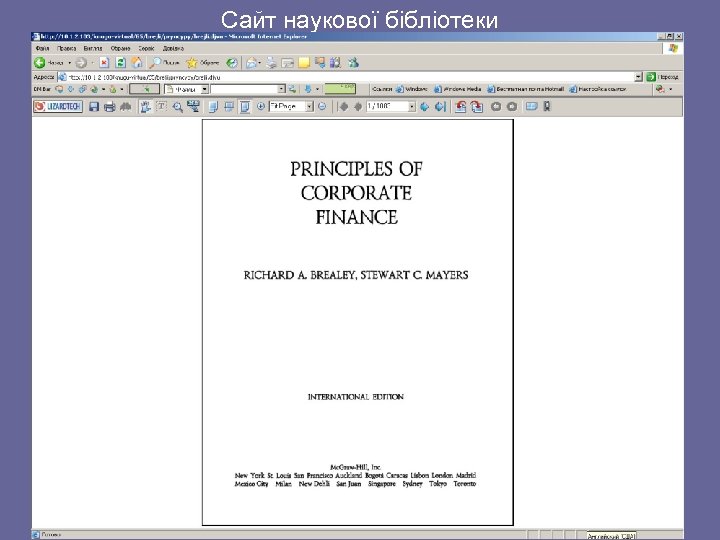Switch to continuous page layout icon
Screen dimensions: 720x540
pyautogui.click(x=229, y=107)
